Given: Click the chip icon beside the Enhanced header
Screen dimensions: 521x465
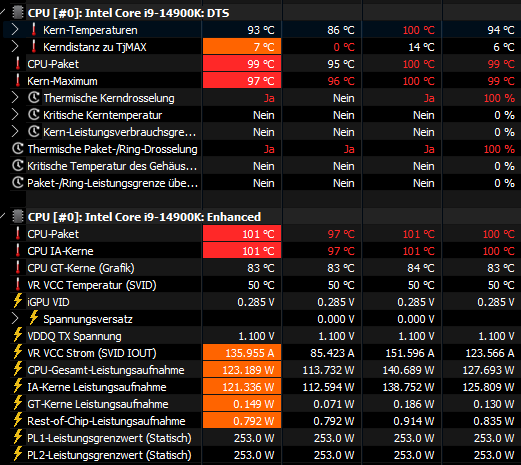Looking at the screenshot, I should point(18,217).
